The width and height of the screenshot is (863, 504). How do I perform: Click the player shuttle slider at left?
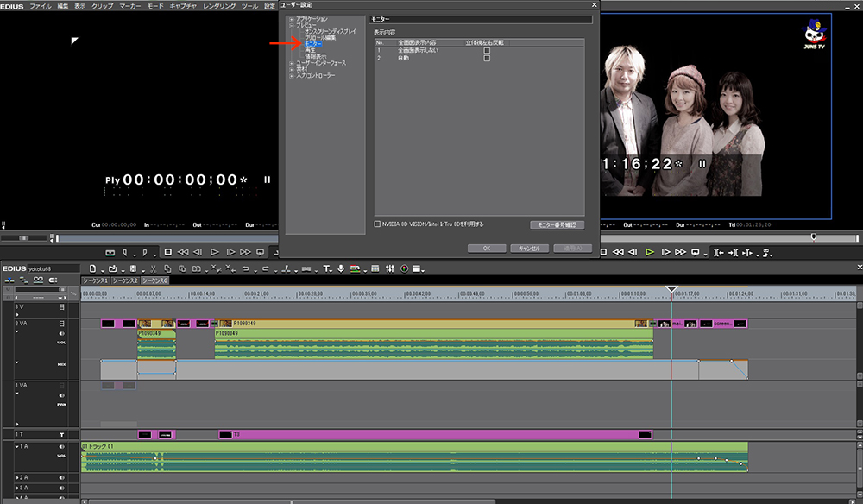point(23,237)
